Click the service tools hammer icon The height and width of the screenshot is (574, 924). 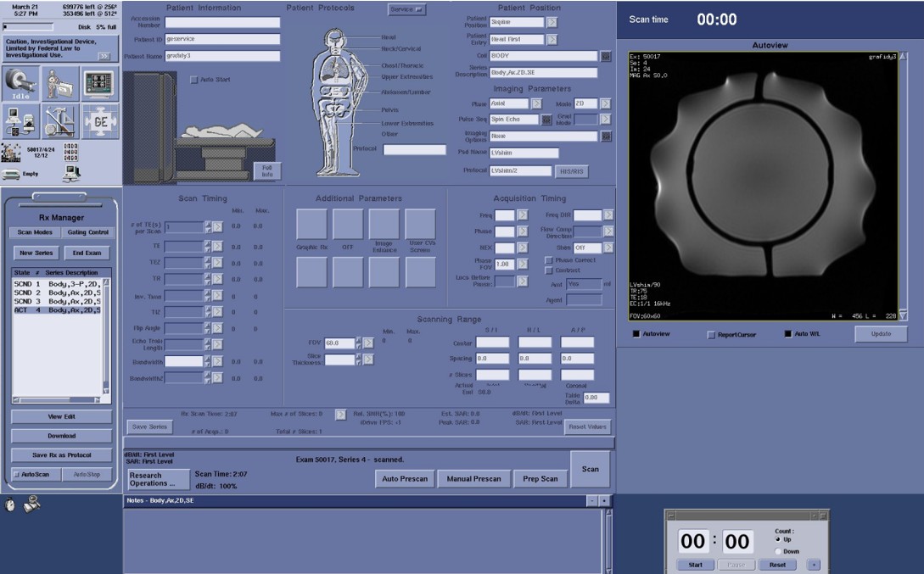pyautogui.click(x=60, y=121)
